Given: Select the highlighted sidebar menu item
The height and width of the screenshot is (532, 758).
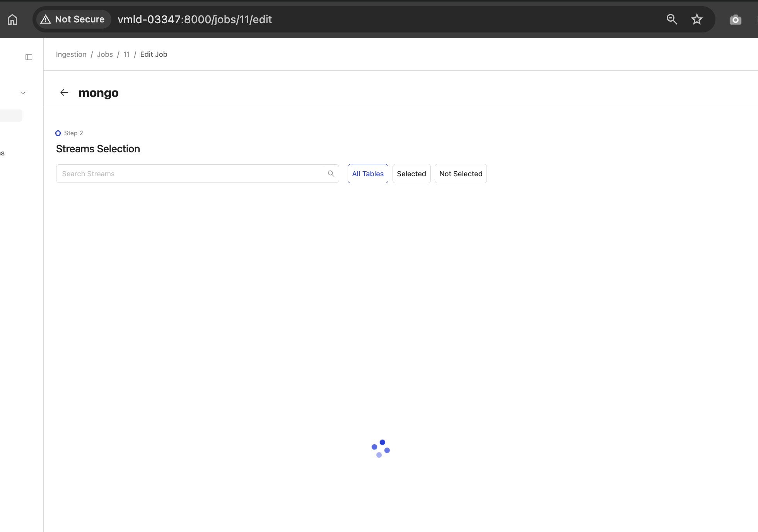Looking at the screenshot, I should tap(11, 116).
